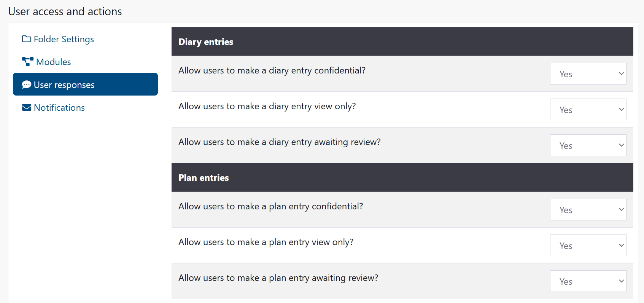The width and height of the screenshot is (644, 303).
Task: Click the envelope icon beside Notifications
Action: 26,107
